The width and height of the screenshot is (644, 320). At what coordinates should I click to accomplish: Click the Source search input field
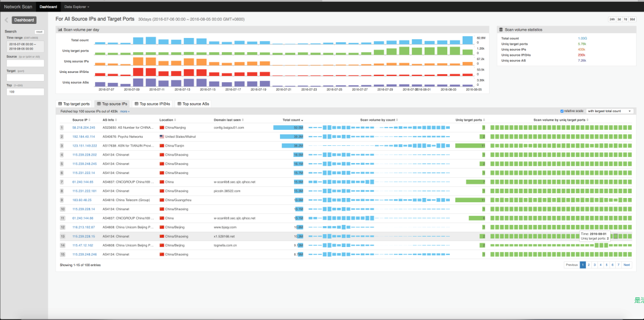tap(25, 63)
